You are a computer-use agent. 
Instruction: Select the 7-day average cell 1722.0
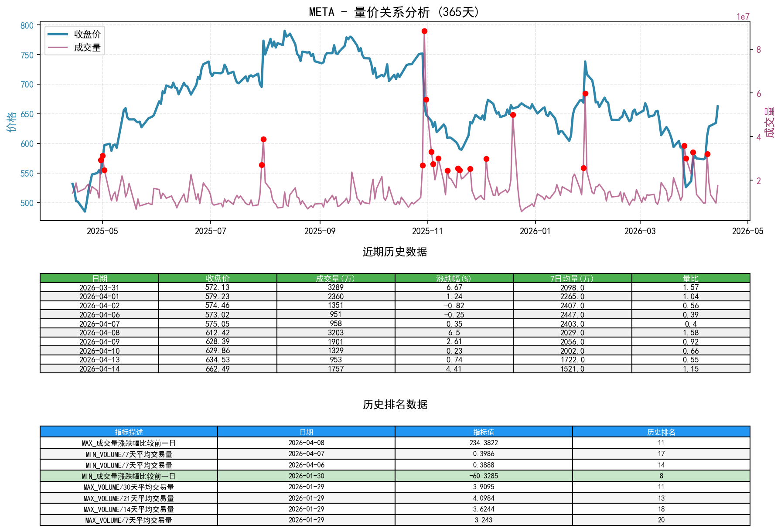(x=573, y=360)
